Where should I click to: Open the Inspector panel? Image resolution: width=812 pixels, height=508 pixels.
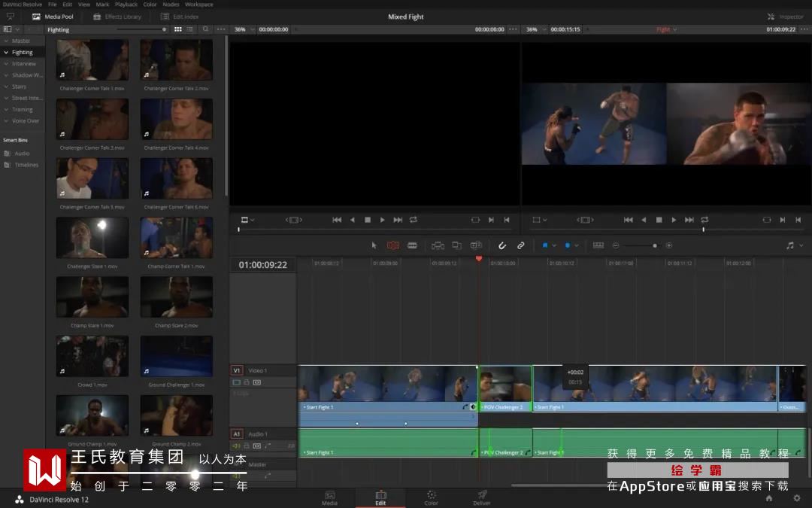point(785,17)
